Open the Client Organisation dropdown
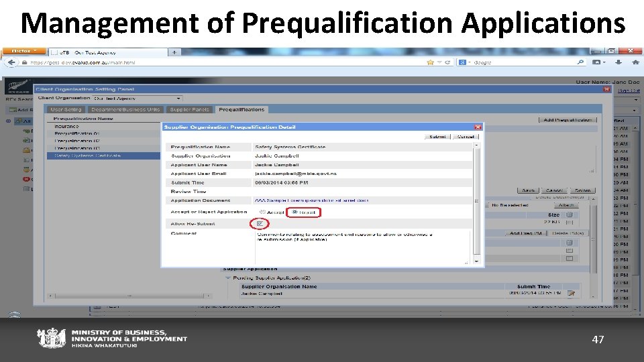The width and height of the screenshot is (644, 362). [138, 99]
